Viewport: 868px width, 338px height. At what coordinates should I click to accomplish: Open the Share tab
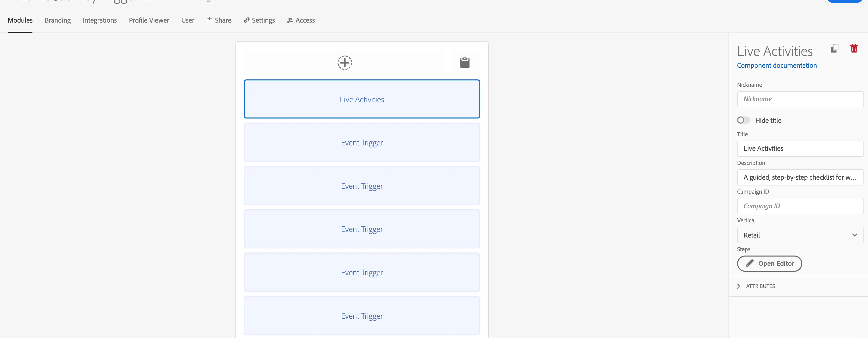(219, 20)
